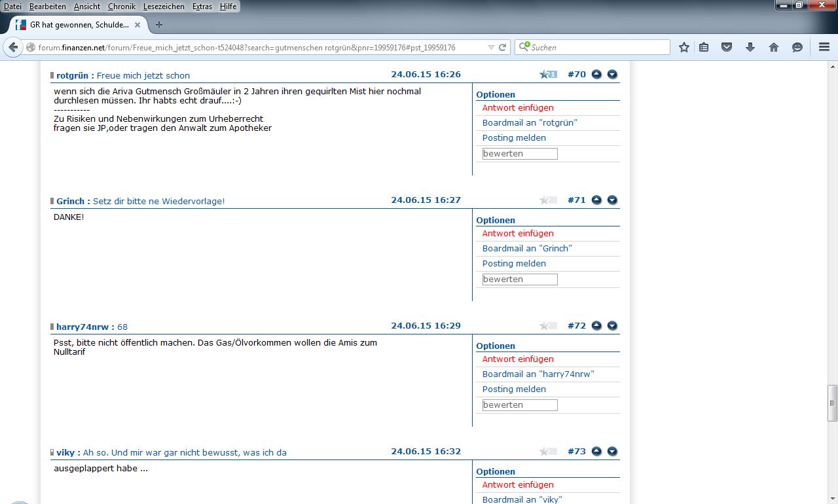Open the Ansicht menu
This screenshot has height=504, width=838.
click(87, 7)
